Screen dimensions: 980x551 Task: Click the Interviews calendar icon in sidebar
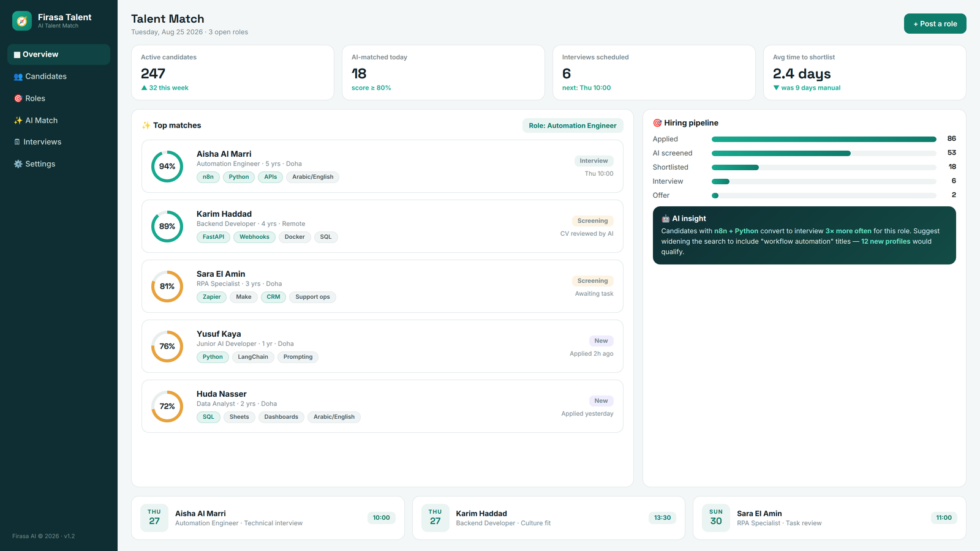(17, 142)
